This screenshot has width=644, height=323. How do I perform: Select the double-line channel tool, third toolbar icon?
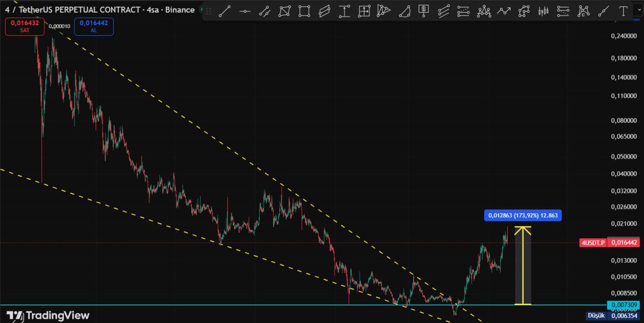(265, 11)
